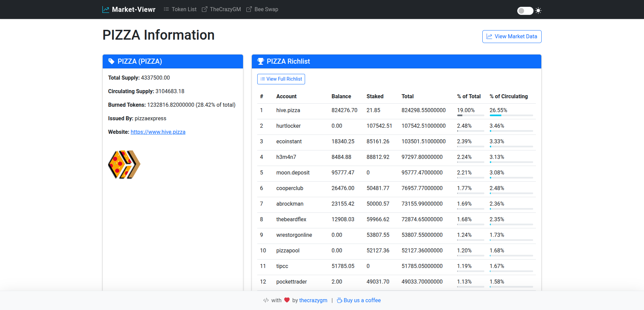644x310 pixels.
Task: Click the PIZZA (PIZZA) panel title
Action: pos(140,61)
